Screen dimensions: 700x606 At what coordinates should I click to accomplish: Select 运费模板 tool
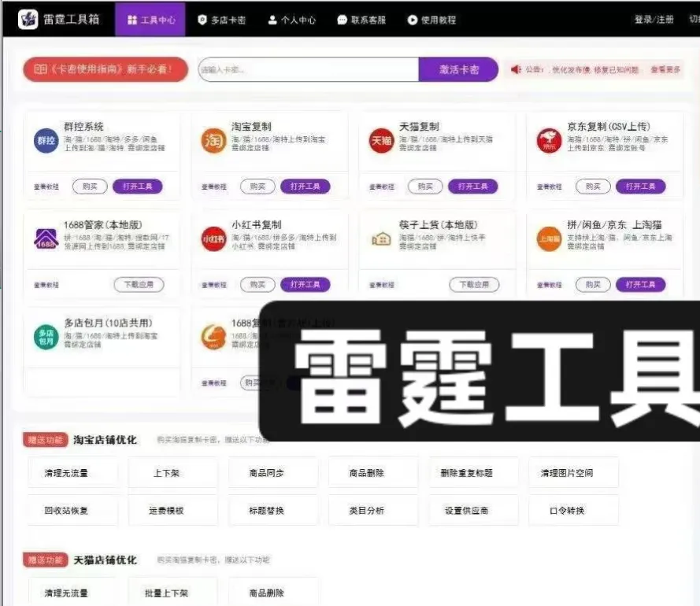[173, 510]
